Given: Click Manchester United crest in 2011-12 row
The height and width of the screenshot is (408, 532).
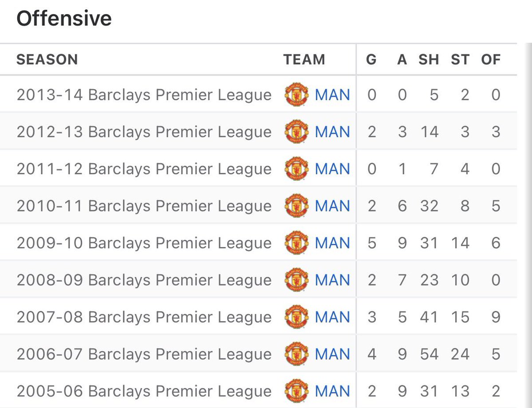Looking at the screenshot, I should [x=296, y=169].
